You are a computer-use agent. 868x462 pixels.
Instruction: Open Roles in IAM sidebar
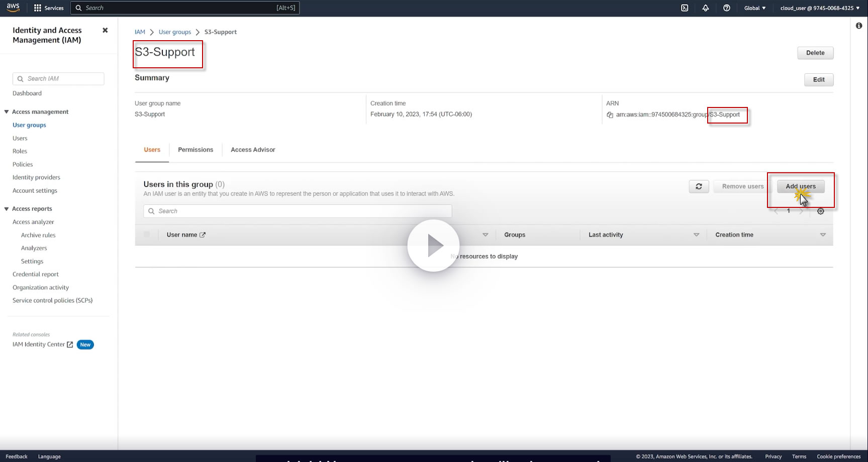click(x=20, y=151)
